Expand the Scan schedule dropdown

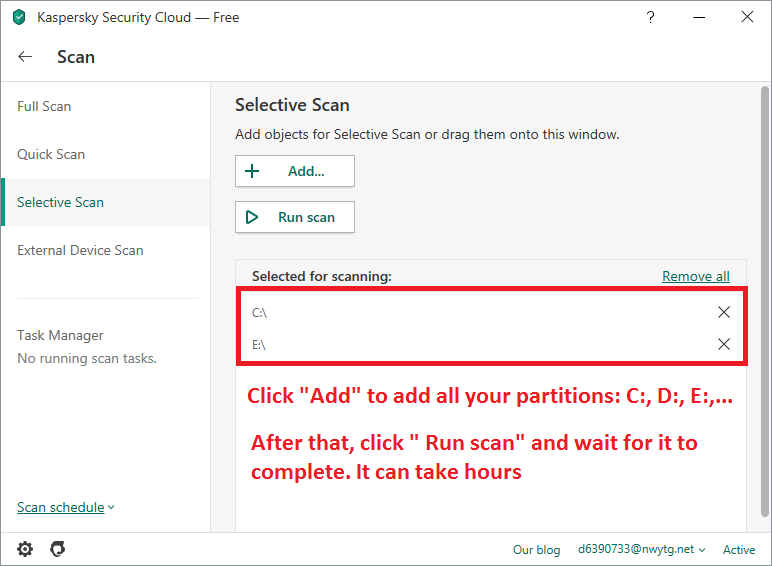click(x=65, y=507)
